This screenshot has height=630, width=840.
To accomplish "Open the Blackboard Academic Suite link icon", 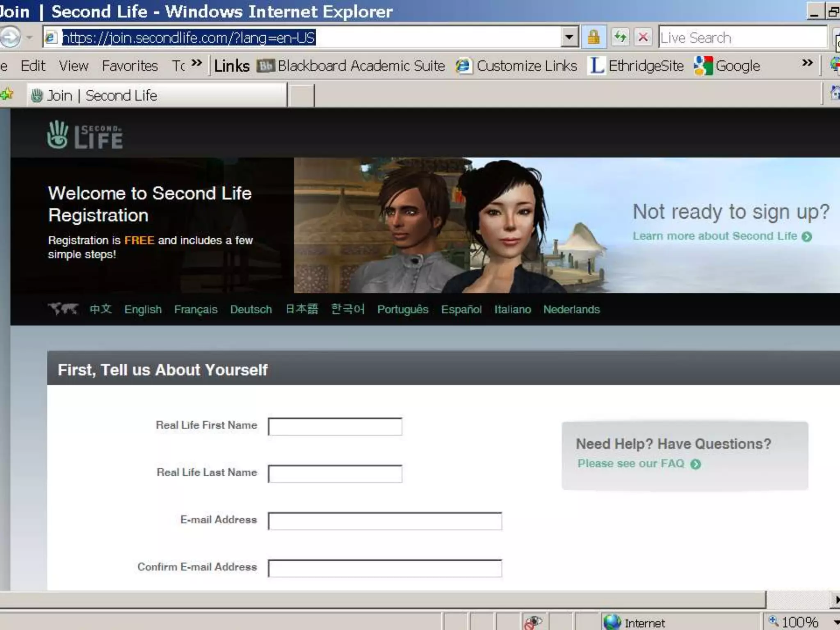I will click(265, 66).
